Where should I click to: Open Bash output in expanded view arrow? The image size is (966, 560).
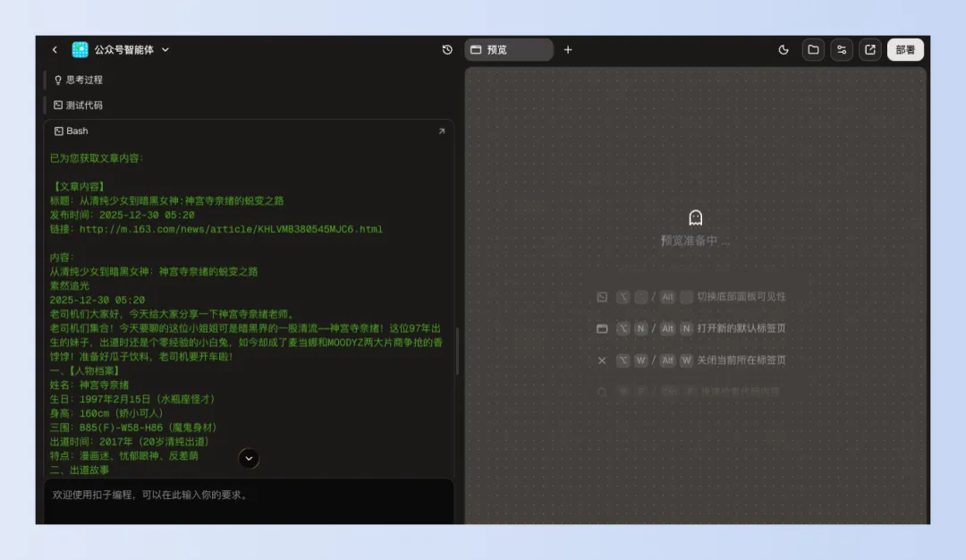point(442,132)
